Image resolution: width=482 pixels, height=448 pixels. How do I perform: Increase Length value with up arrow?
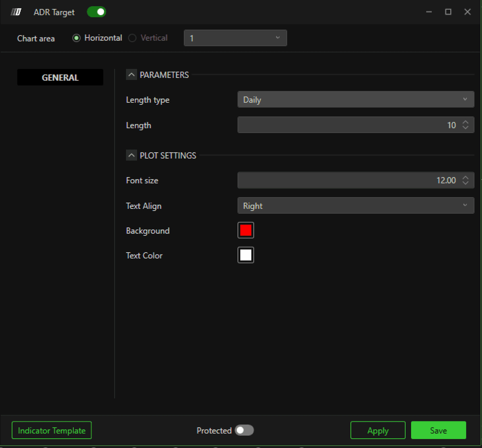click(465, 122)
